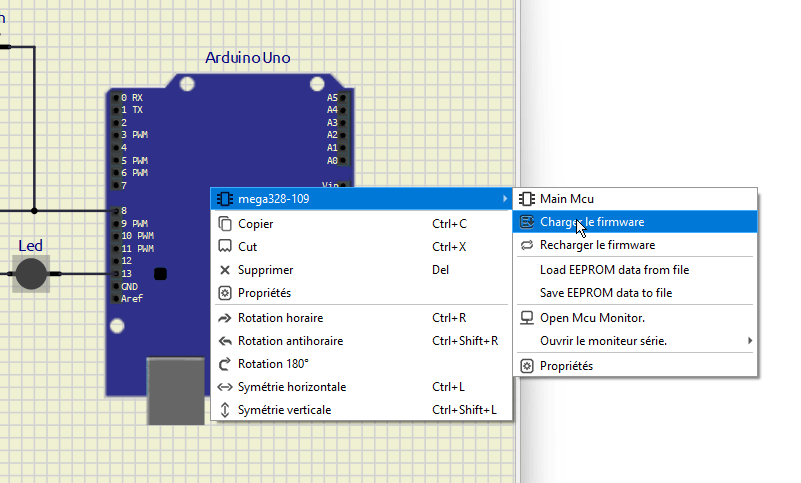The image size is (801, 483).
Task: Select Cut in the context menu
Action: point(361,247)
